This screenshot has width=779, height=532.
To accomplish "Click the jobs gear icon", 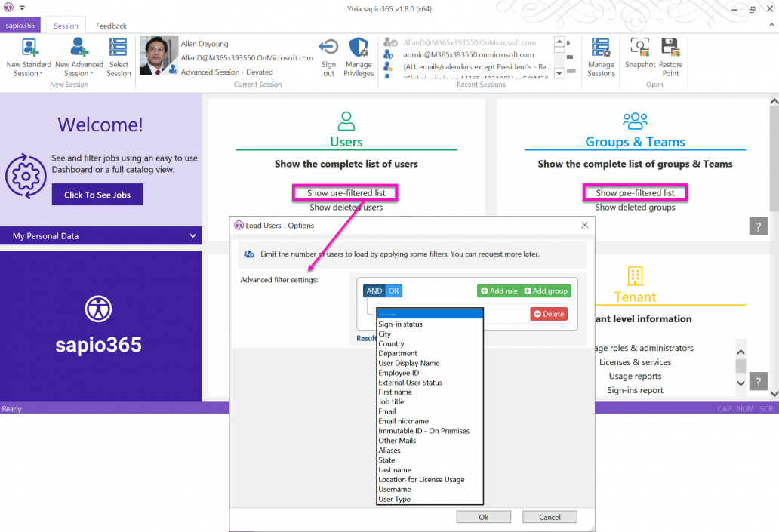I will tap(26, 177).
